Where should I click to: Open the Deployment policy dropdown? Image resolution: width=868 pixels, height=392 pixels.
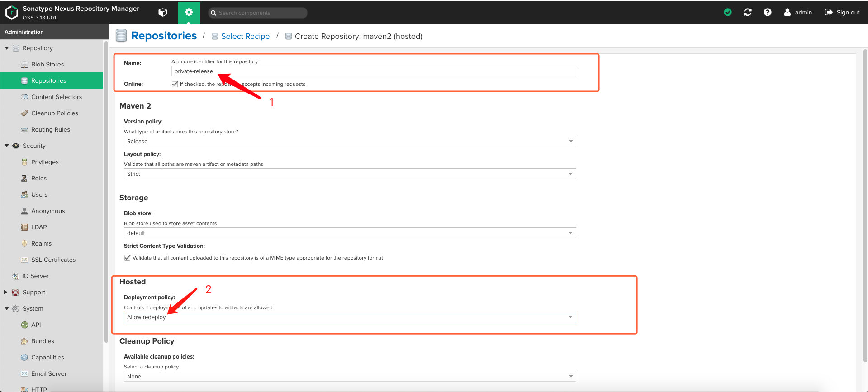pos(349,317)
